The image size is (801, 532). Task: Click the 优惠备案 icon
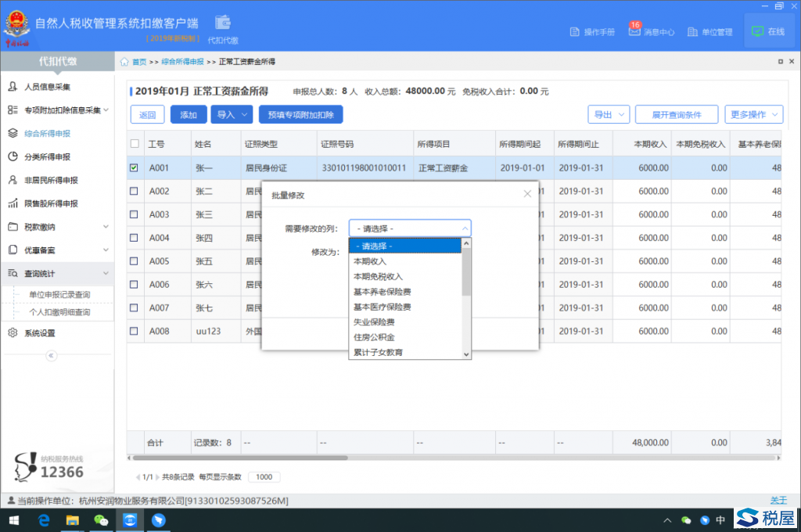pos(13,250)
